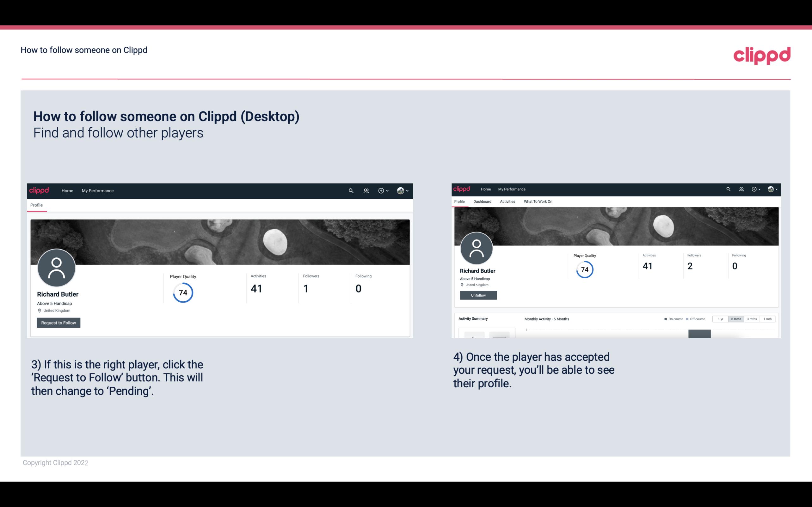The width and height of the screenshot is (812, 507).
Task: Select the 'Home' menu item in navigation
Action: [x=67, y=190]
